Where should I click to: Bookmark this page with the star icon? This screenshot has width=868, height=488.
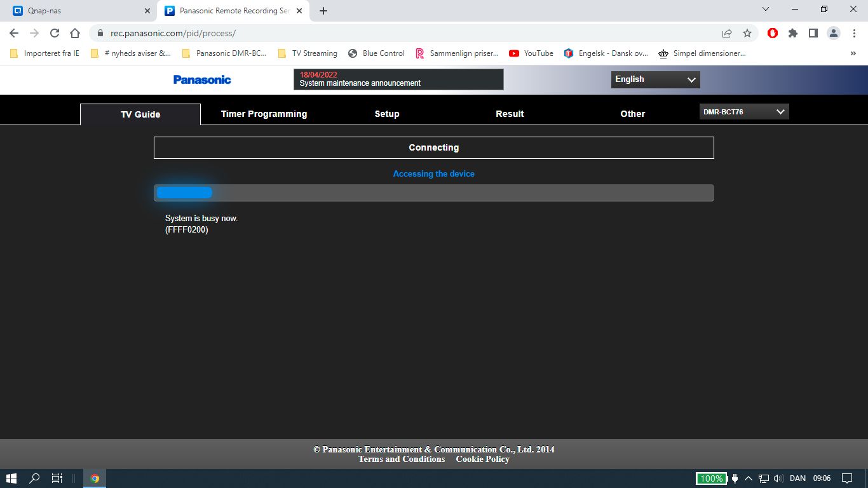747,33
